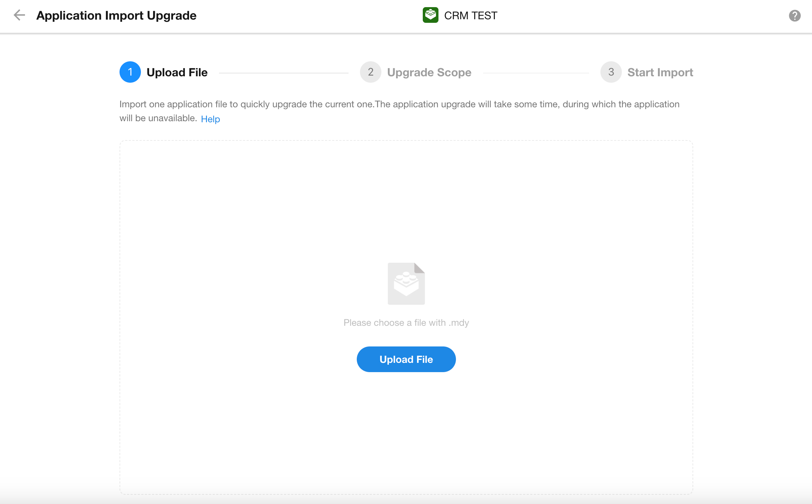
Task: Click the Application Import Upgrade title
Action: point(116,16)
